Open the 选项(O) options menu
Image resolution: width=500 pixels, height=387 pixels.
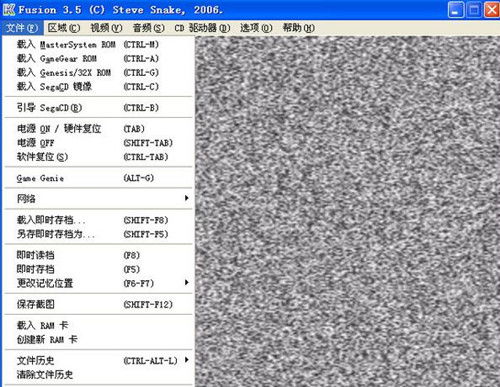(x=256, y=28)
